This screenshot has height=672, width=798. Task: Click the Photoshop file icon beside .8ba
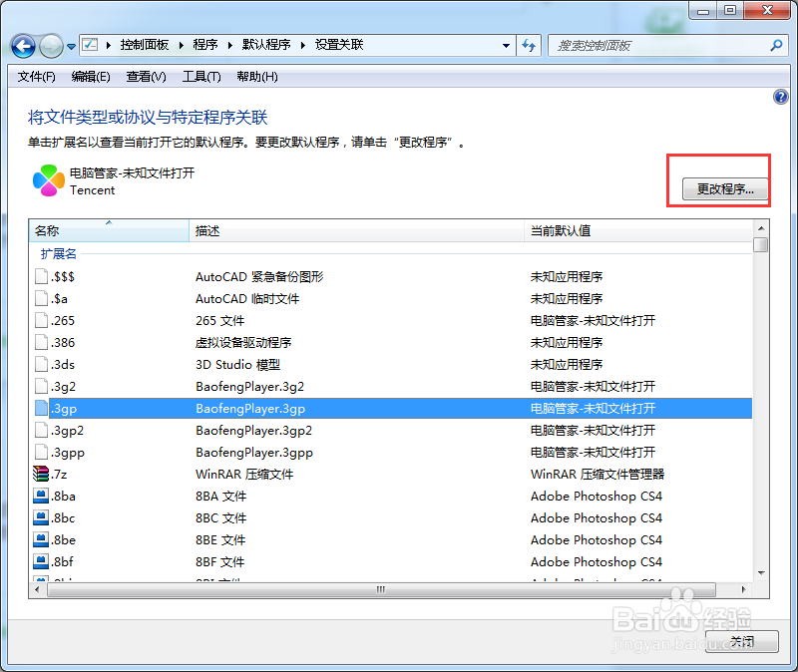41,496
